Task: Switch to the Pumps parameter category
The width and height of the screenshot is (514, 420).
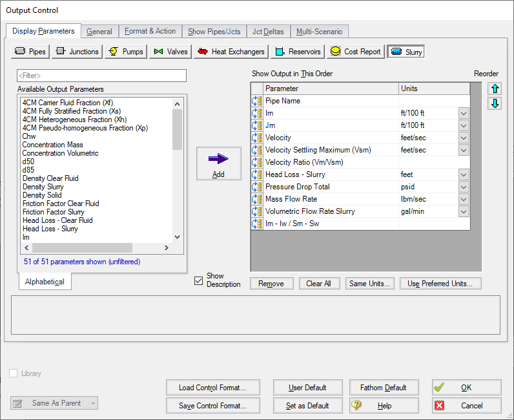Action: [x=126, y=52]
